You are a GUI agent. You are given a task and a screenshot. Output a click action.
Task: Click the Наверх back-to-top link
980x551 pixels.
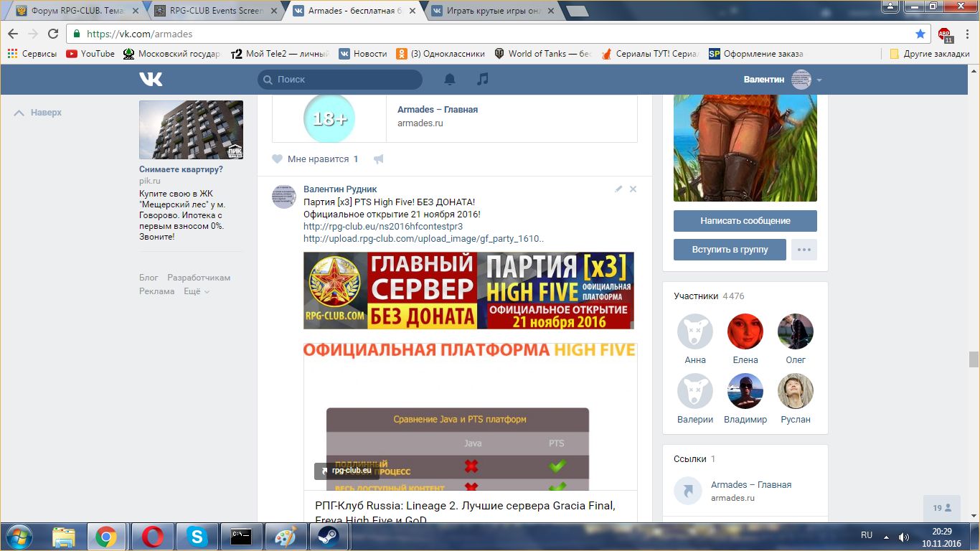(39, 113)
